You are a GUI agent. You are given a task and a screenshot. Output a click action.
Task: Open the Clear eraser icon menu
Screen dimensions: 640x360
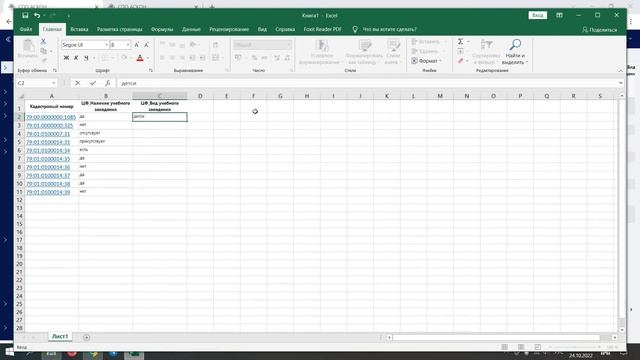(461, 61)
